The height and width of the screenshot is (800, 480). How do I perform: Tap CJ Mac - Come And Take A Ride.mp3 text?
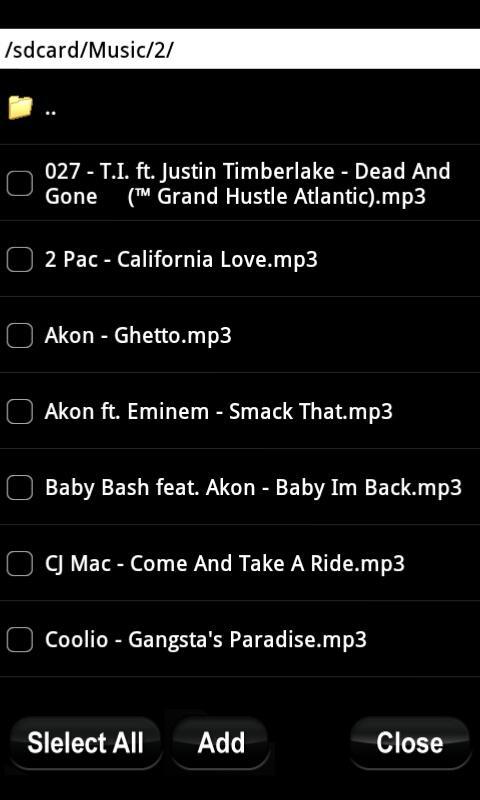click(x=224, y=564)
